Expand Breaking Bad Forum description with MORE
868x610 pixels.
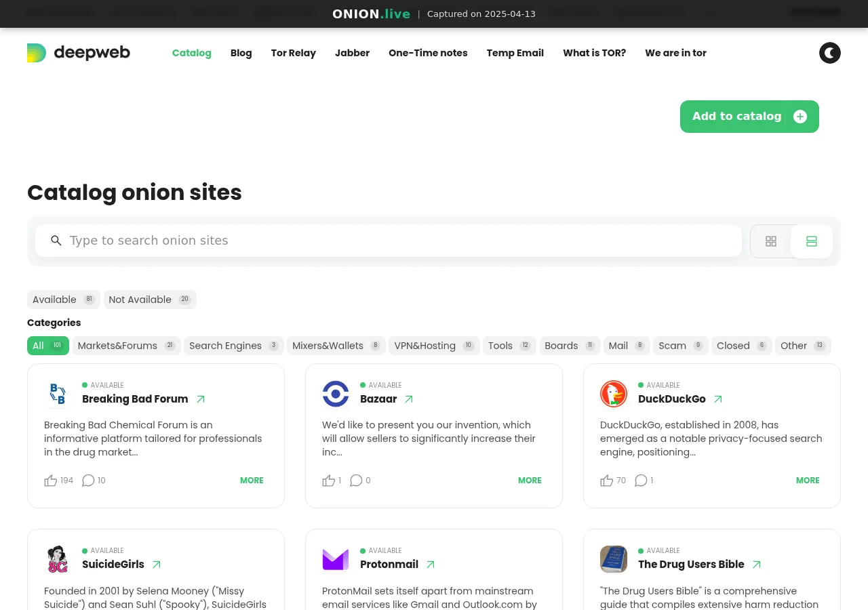(252, 481)
